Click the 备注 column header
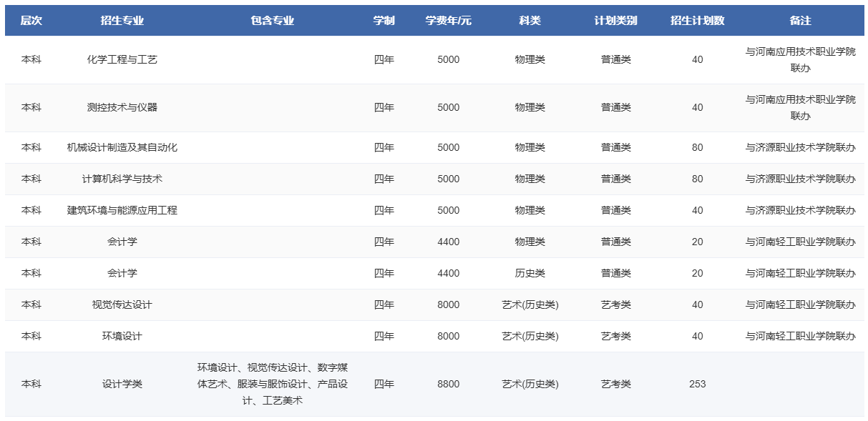 click(x=801, y=21)
